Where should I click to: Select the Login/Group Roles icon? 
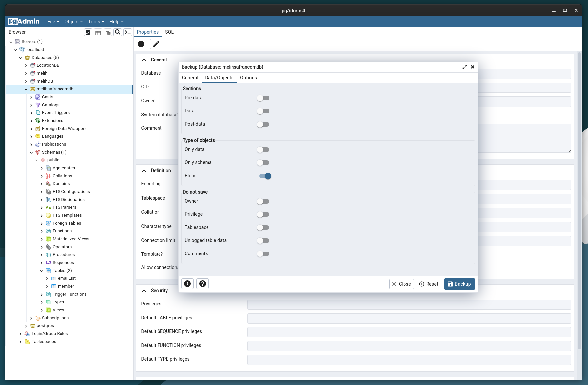(27, 334)
